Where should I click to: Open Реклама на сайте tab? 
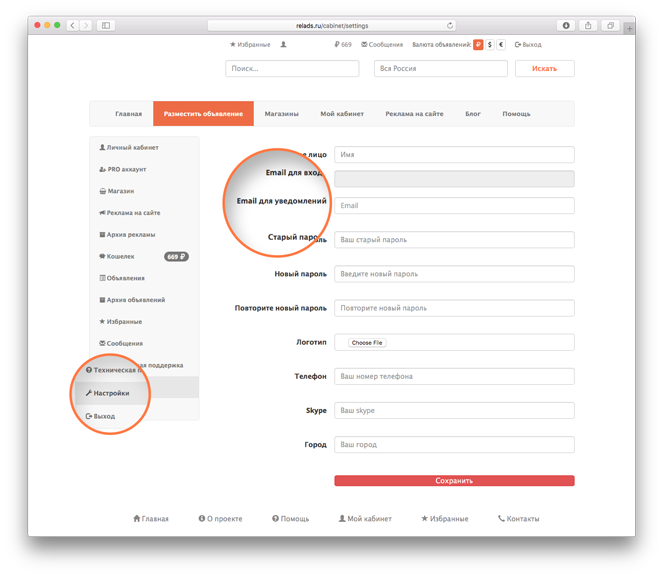pyautogui.click(x=414, y=114)
